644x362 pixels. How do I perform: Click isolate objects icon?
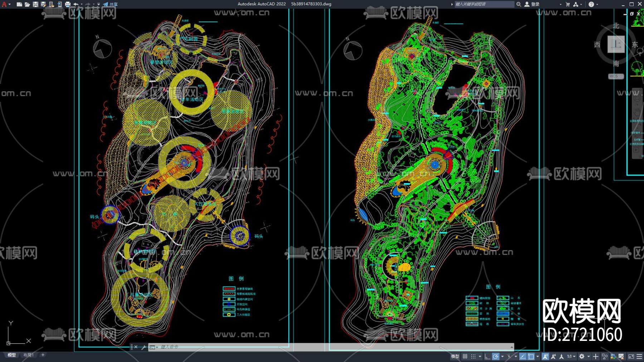(605, 357)
